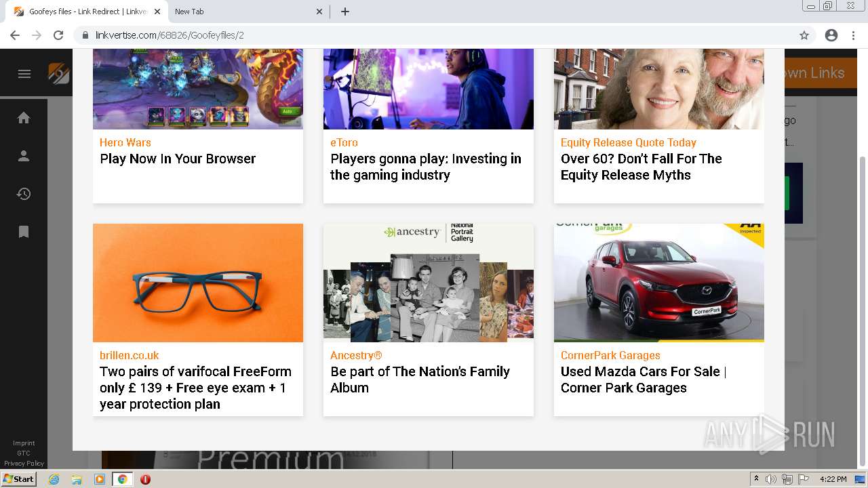Viewport: 868px width, 488px height.
Task: View site info via padlock icon
Action: (x=85, y=35)
